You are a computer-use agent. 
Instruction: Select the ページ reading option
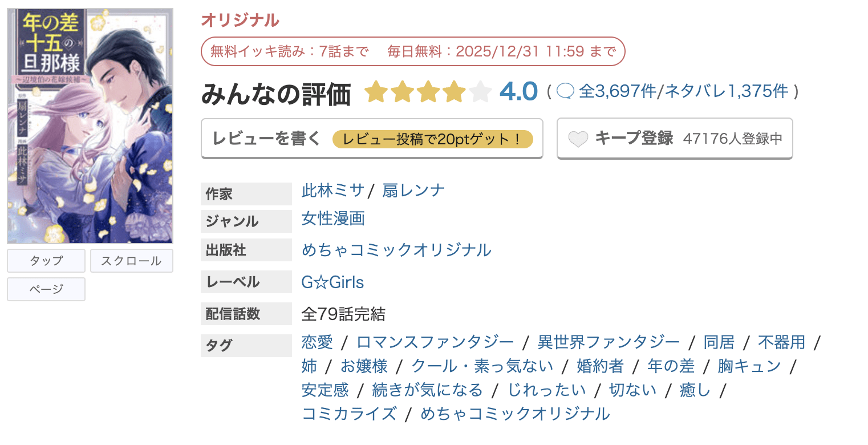pyautogui.click(x=46, y=289)
